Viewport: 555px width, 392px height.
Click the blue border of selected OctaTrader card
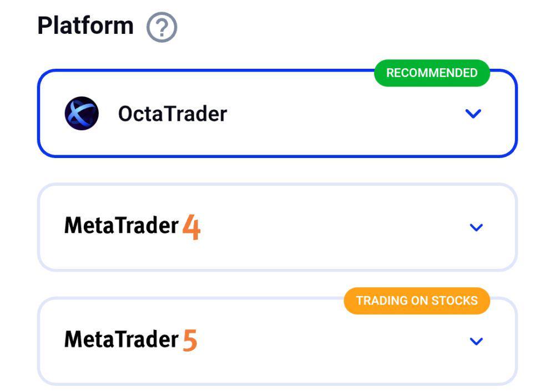213,70
